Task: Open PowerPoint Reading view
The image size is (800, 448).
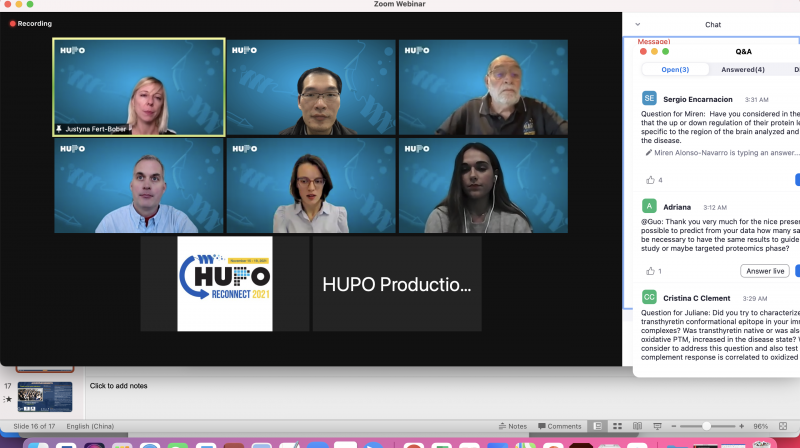Action: point(637,426)
